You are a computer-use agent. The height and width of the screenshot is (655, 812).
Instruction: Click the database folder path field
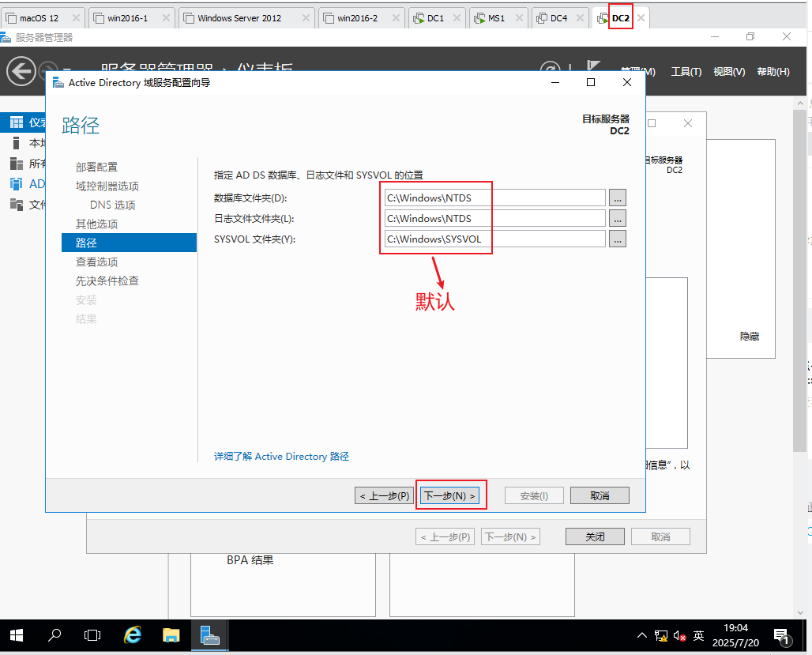494,198
